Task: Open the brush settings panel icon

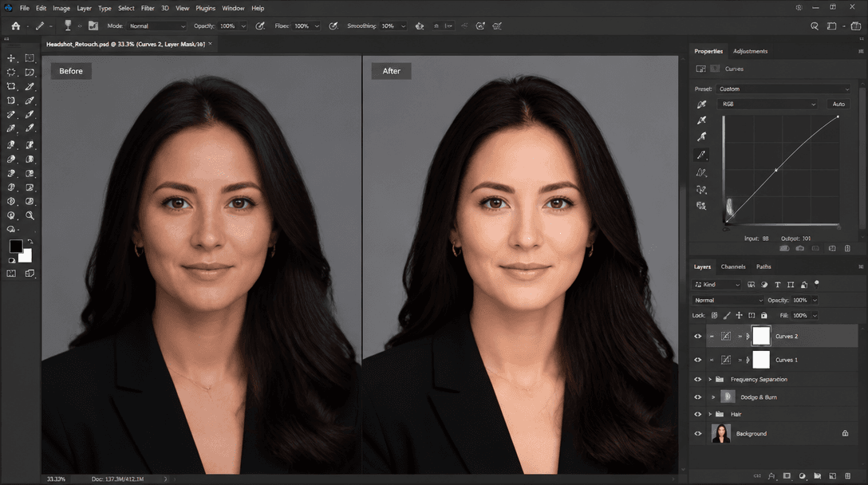Action: coord(93,26)
